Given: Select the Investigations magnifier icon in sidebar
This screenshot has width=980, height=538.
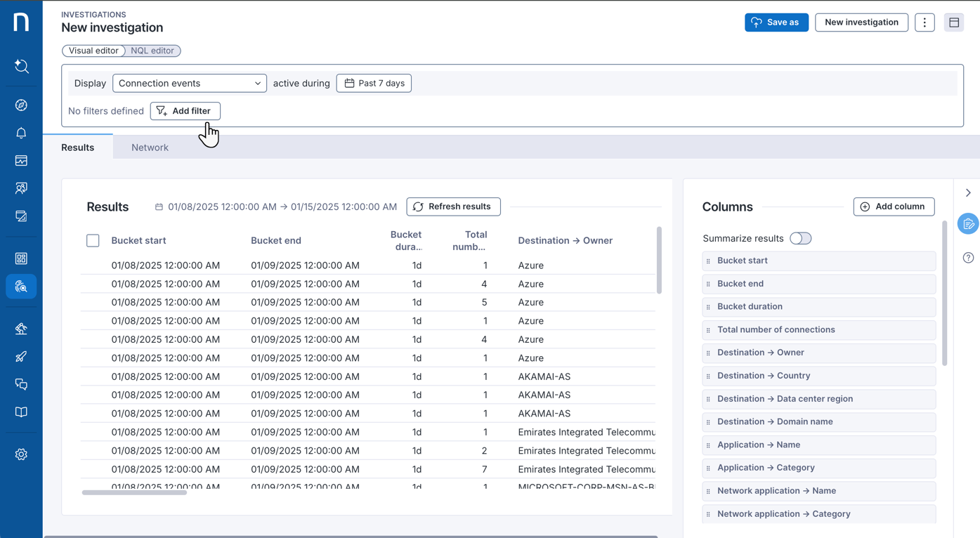Looking at the screenshot, I should 21,286.
